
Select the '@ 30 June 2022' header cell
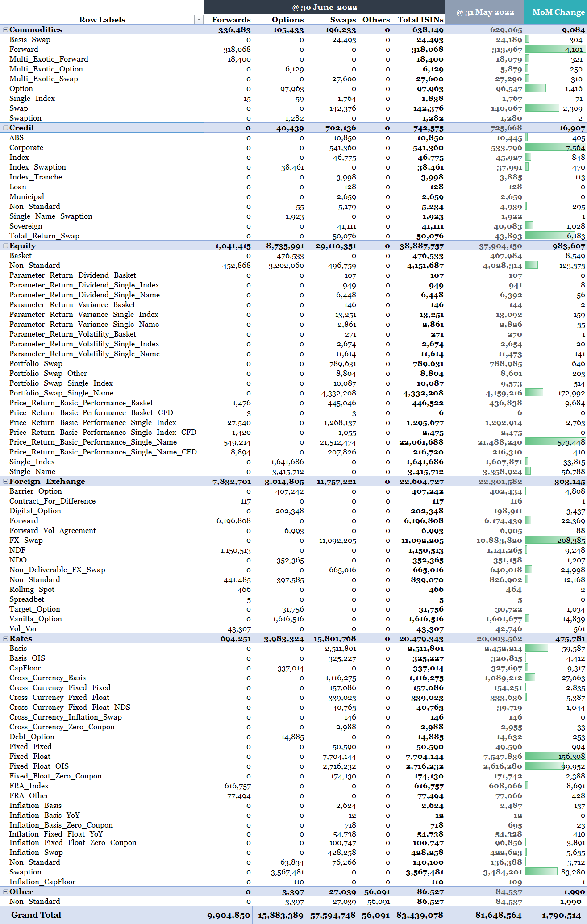point(325,8)
